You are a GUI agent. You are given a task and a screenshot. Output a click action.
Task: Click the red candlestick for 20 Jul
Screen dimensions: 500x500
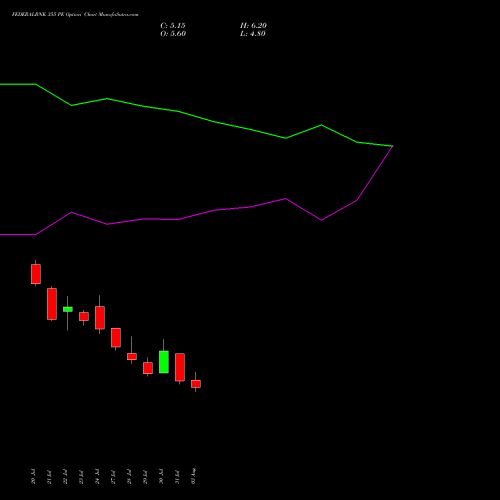(36, 274)
